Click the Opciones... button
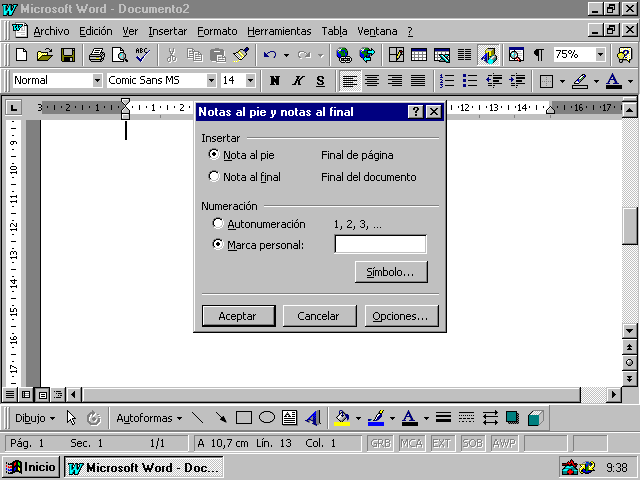This screenshot has width=640, height=480. click(402, 316)
